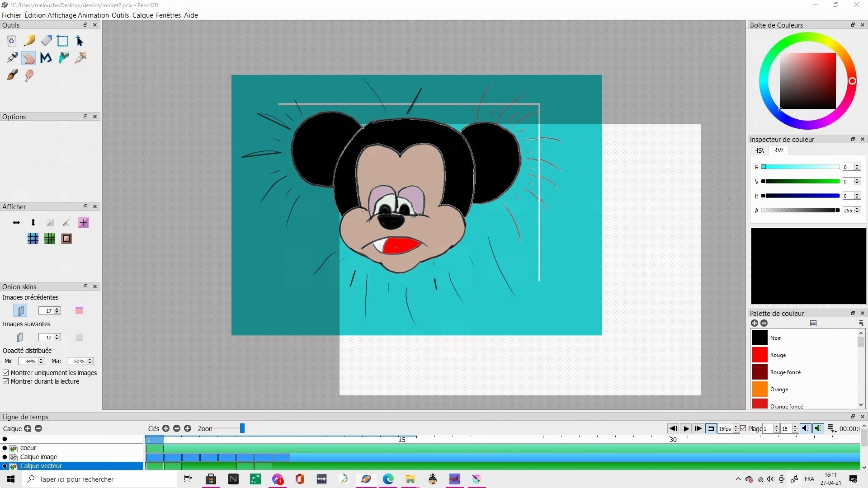Open the color palette options menu
Image resolution: width=868 pixels, height=488 pixels.
point(861,323)
